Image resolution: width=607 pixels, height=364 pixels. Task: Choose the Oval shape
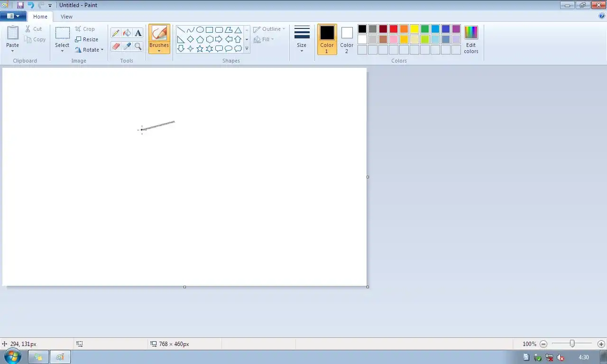click(200, 30)
